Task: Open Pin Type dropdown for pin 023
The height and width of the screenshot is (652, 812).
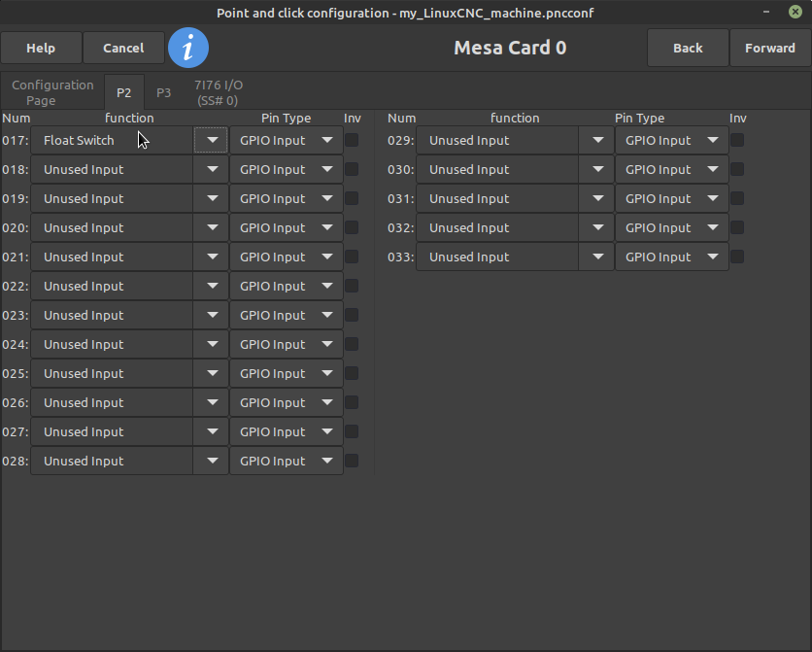Action: click(x=287, y=315)
